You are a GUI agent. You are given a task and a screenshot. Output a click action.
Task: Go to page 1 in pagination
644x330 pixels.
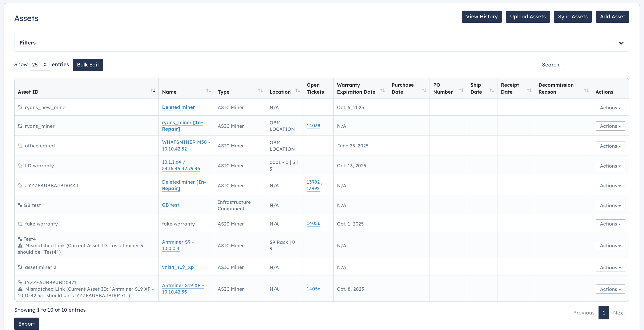pos(604,313)
